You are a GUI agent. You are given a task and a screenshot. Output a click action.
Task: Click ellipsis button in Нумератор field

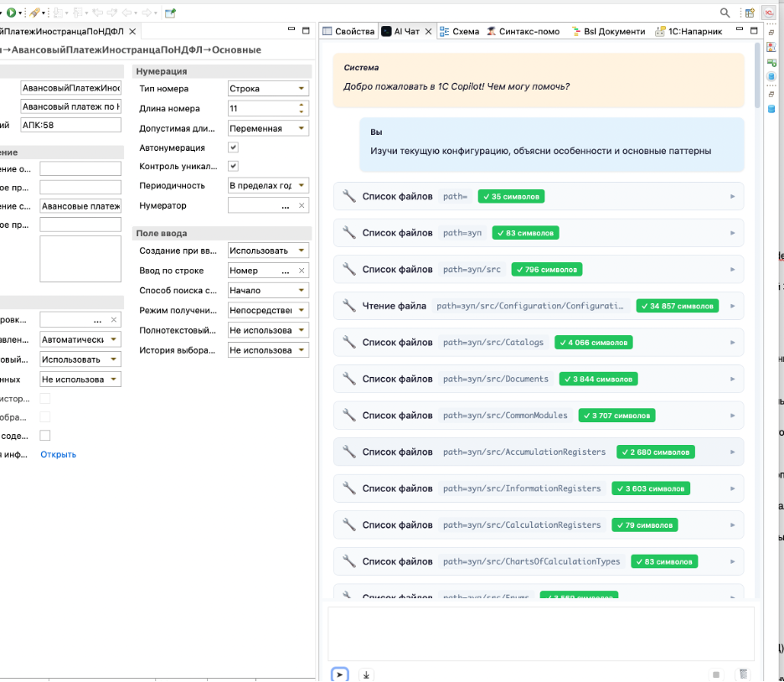pos(286,205)
